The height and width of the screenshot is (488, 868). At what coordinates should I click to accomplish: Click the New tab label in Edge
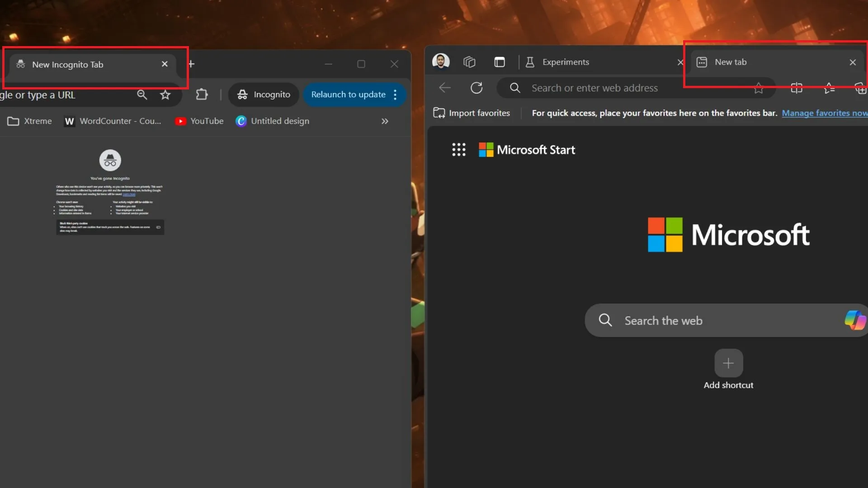[729, 62]
